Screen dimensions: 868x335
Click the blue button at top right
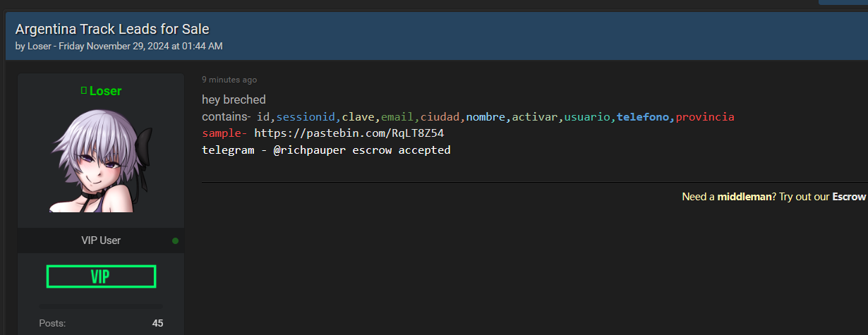tap(843, 2)
